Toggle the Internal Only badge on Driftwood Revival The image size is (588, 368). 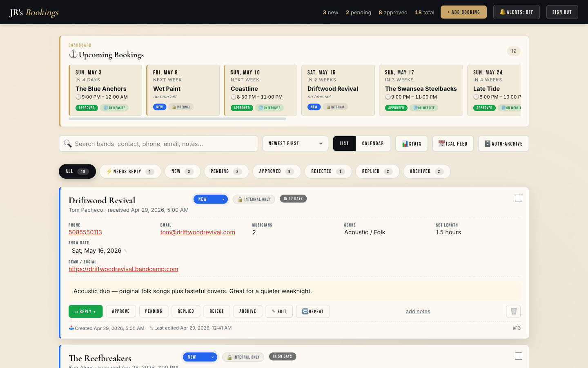tap(254, 199)
